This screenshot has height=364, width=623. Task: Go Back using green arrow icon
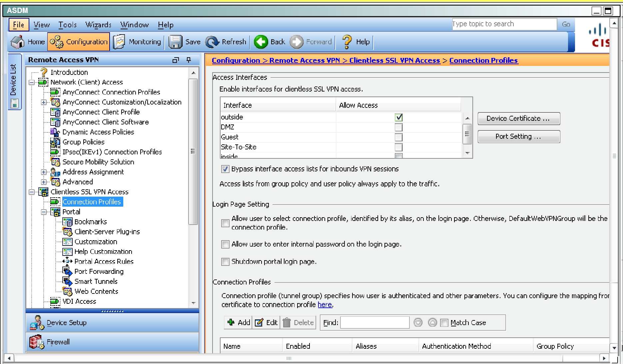pos(261,42)
